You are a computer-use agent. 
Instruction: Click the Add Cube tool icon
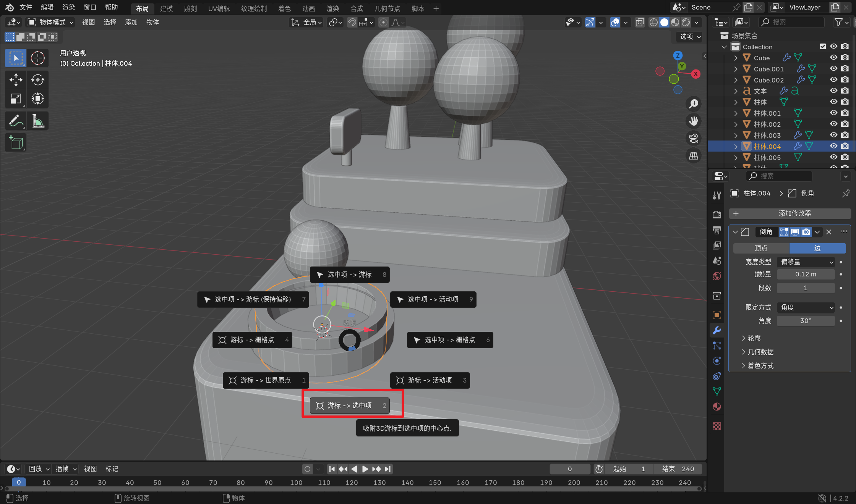point(16,143)
